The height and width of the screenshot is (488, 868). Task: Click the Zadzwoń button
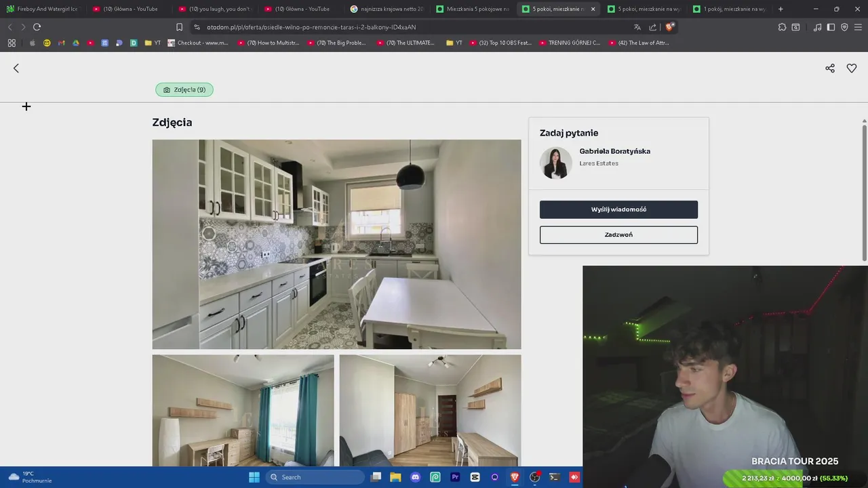(x=618, y=235)
